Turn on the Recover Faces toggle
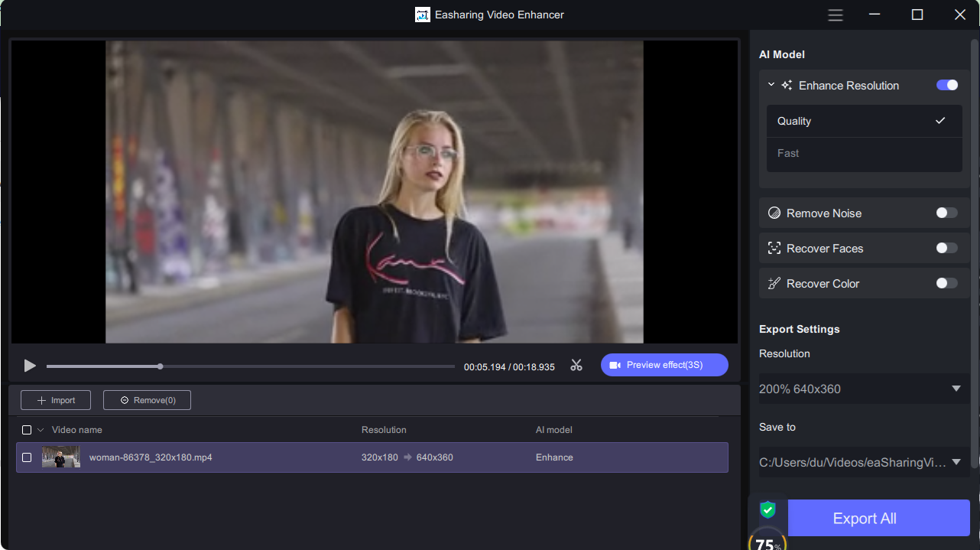Screen dimensions: 980x550 (x=946, y=248)
